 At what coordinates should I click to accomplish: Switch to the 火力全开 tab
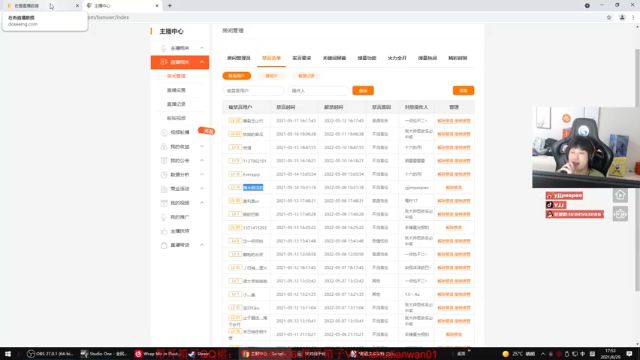pyautogui.click(x=397, y=58)
